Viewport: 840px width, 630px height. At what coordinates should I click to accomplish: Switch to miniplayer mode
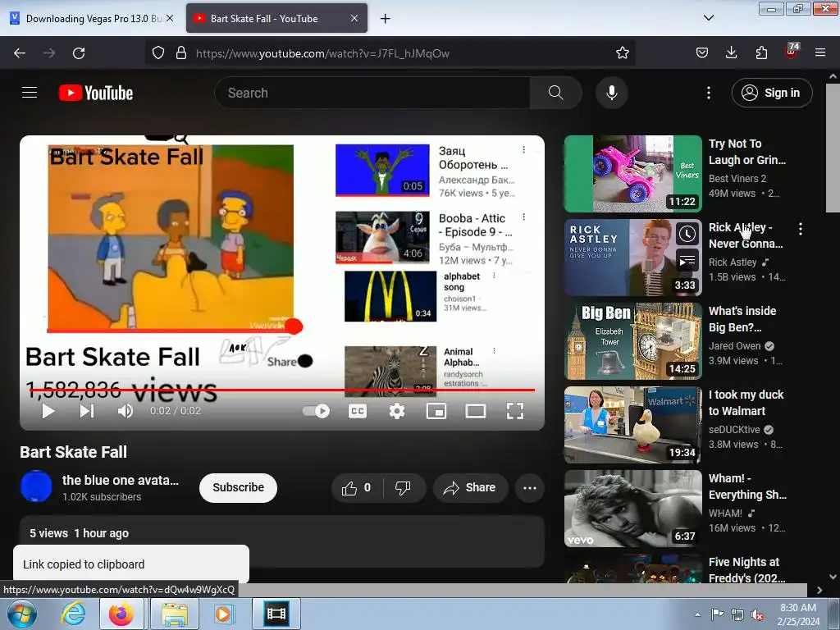(x=436, y=411)
